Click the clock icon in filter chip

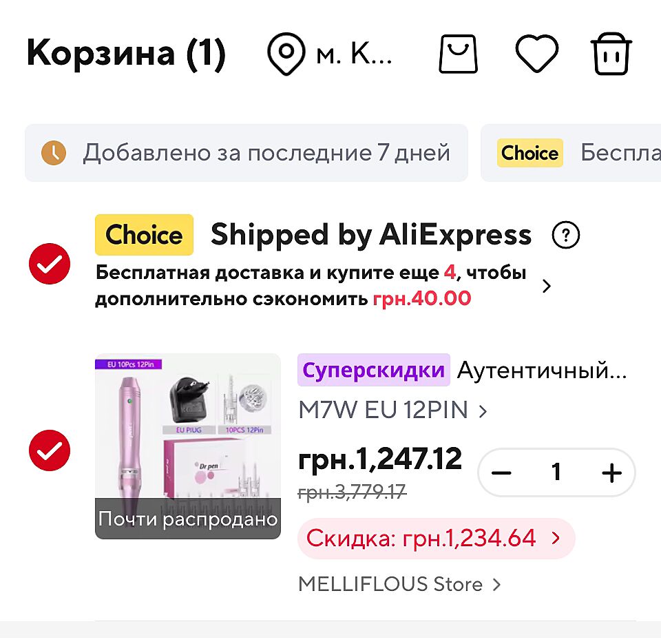(x=54, y=152)
